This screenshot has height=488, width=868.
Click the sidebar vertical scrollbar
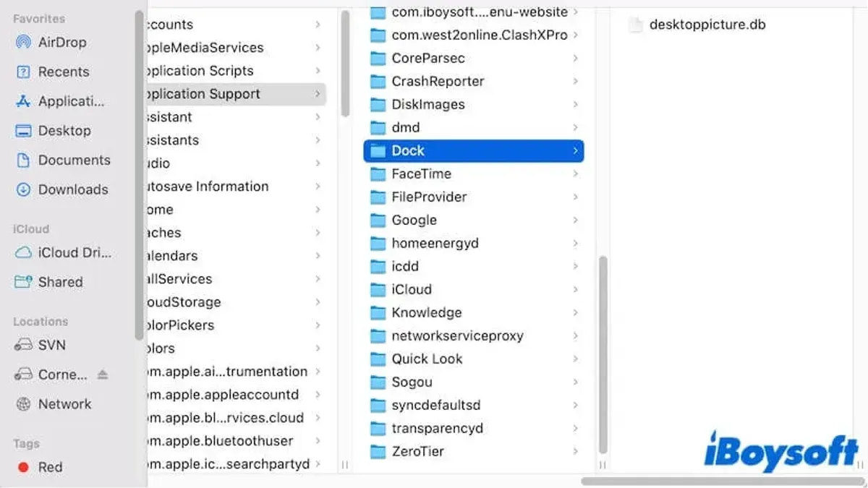[x=140, y=176]
